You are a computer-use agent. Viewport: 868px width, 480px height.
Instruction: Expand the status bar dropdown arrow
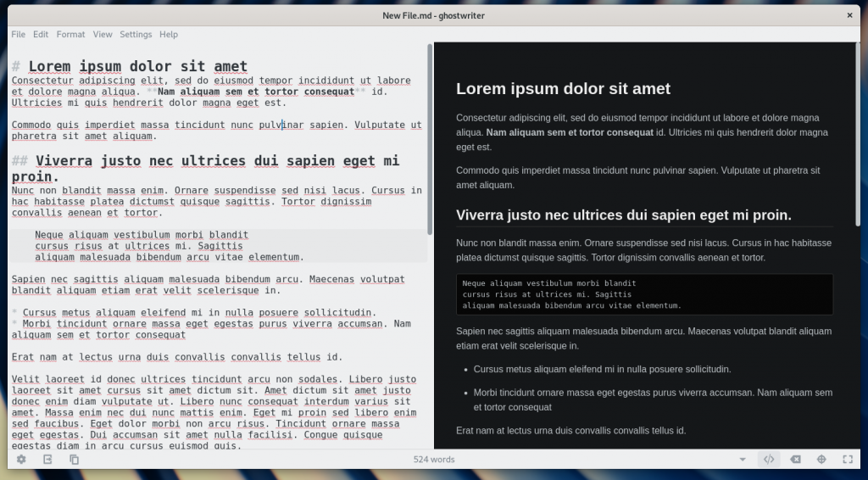click(743, 459)
